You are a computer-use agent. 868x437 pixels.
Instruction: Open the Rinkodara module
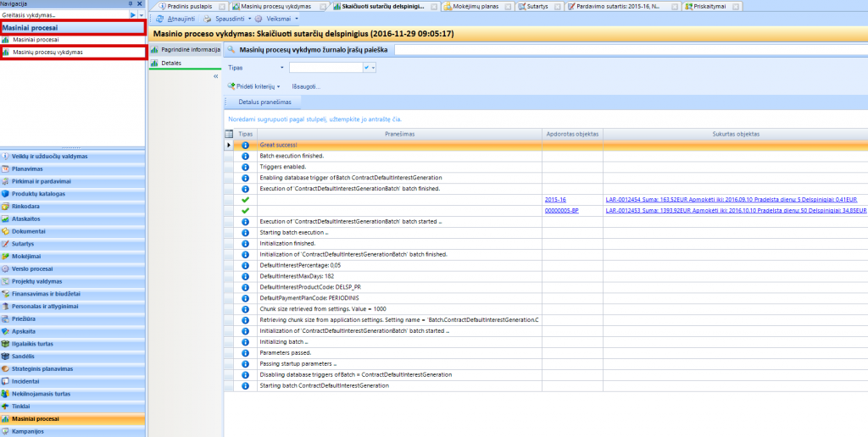73,207
